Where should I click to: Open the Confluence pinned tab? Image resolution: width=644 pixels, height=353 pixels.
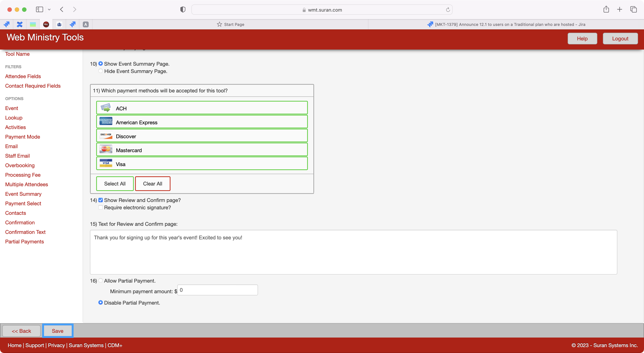pyautogui.click(x=19, y=24)
